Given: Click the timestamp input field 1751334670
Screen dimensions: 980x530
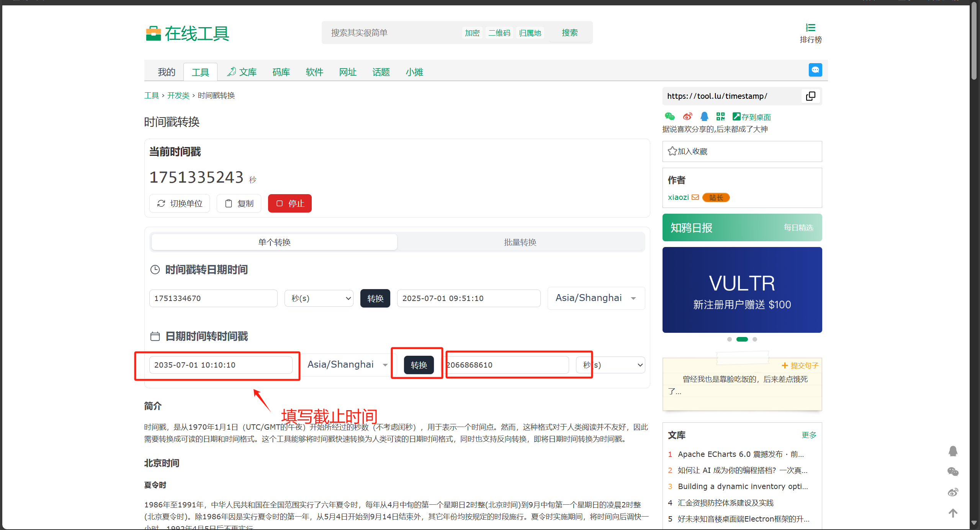Looking at the screenshot, I should click(213, 298).
